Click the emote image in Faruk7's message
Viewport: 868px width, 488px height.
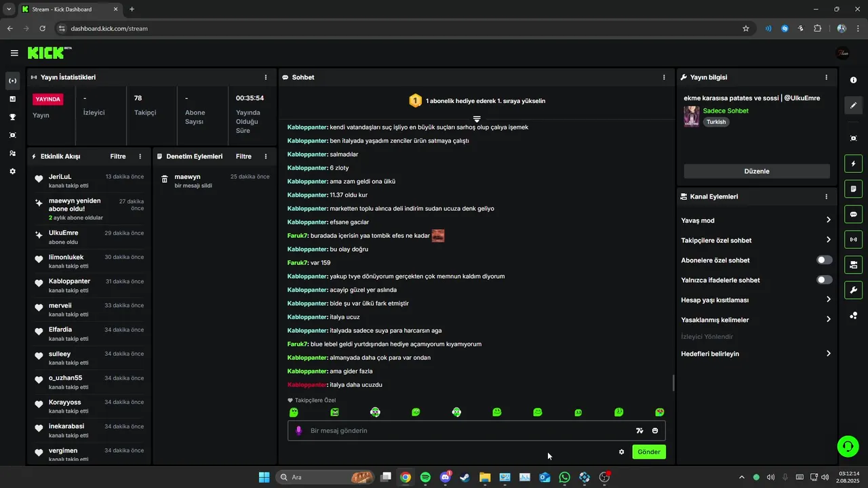tap(438, 236)
